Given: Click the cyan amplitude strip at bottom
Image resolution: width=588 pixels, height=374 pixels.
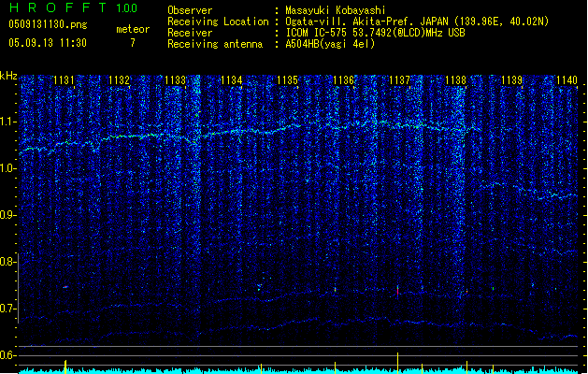Looking at the screenshot, I should tap(294, 370).
